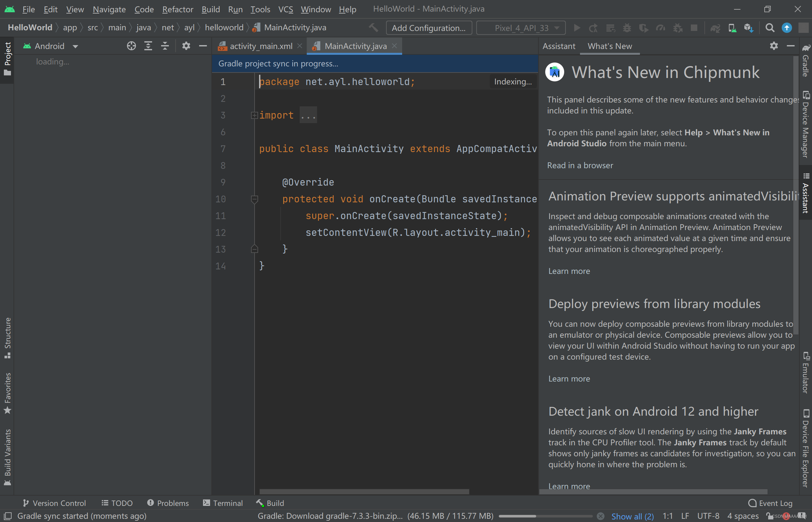Click the Debug app bug icon
812x522 pixels.
[627, 28]
